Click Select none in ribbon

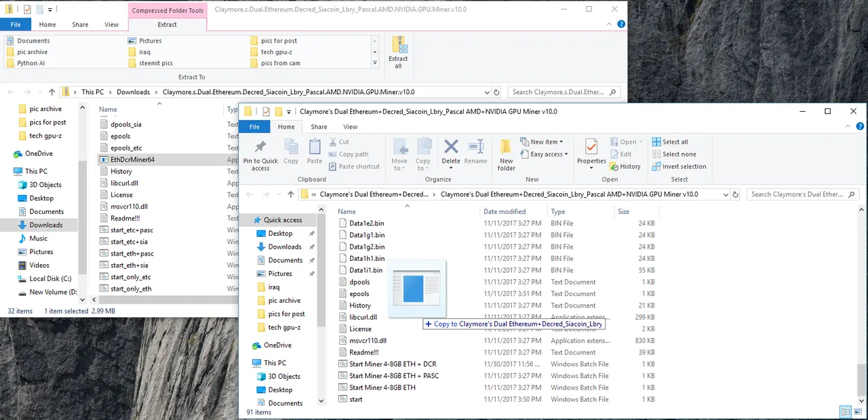674,154
